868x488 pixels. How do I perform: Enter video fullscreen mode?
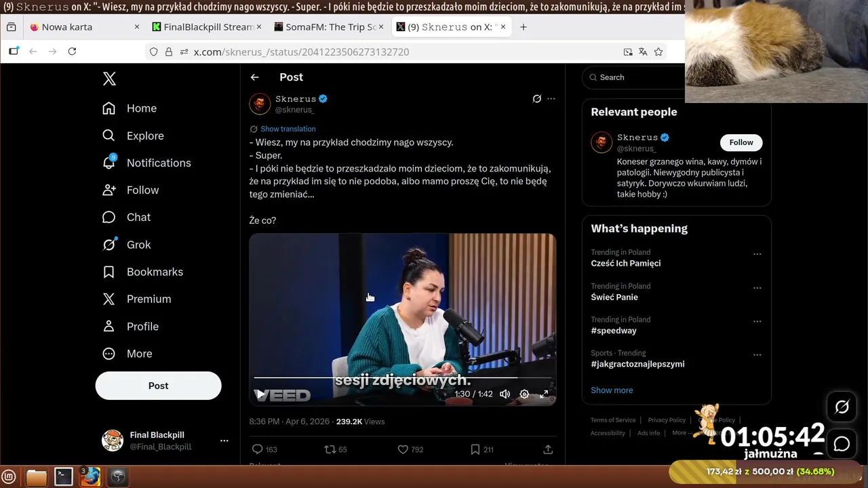tap(544, 394)
